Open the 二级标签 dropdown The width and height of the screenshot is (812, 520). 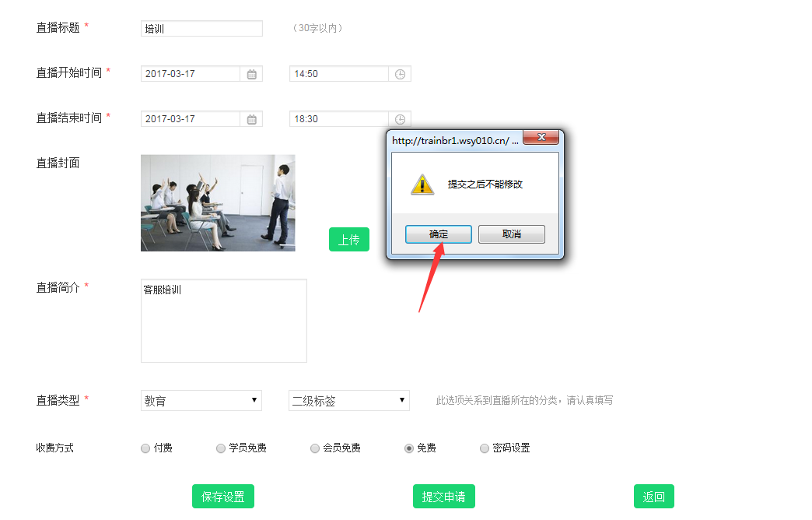pos(349,401)
